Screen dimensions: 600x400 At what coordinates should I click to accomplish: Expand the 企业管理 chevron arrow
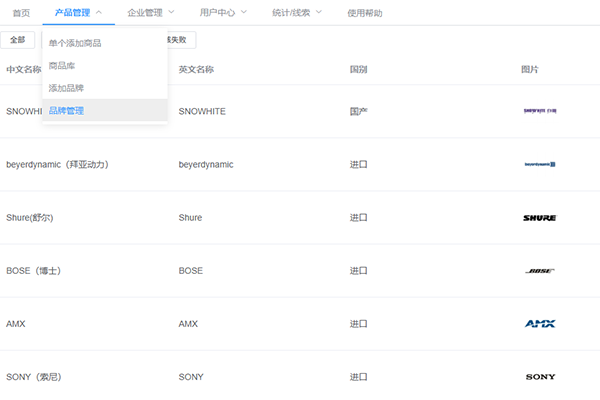coord(171,12)
